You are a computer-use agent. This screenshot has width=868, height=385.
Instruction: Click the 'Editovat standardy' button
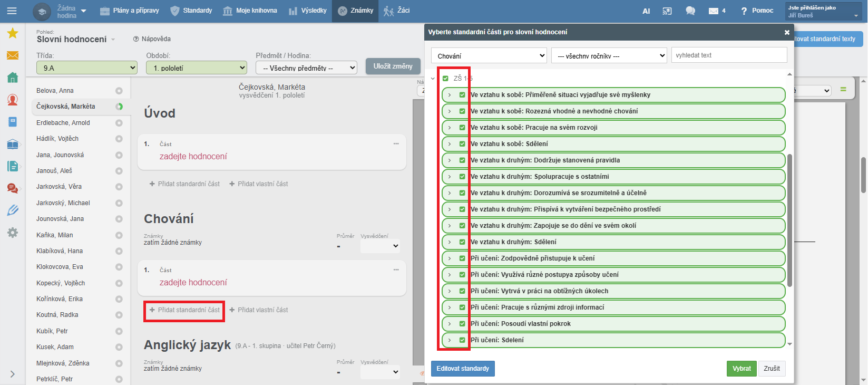463,369
